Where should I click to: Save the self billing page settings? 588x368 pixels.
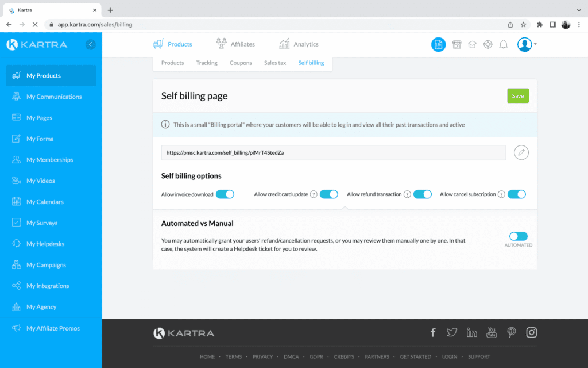[517, 96]
